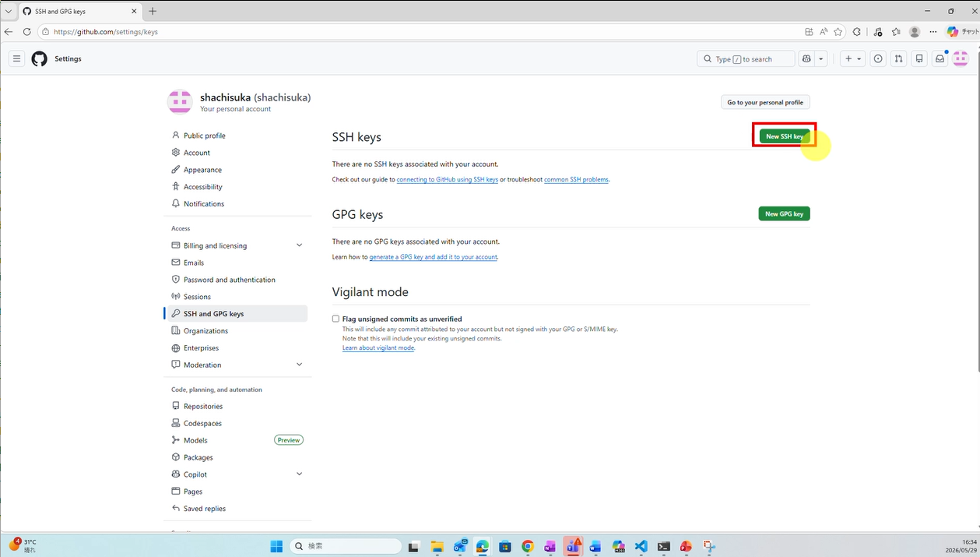Select SSH and GPG keys sidebar item
The width and height of the screenshot is (980, 557).
[x=237, y=314]
